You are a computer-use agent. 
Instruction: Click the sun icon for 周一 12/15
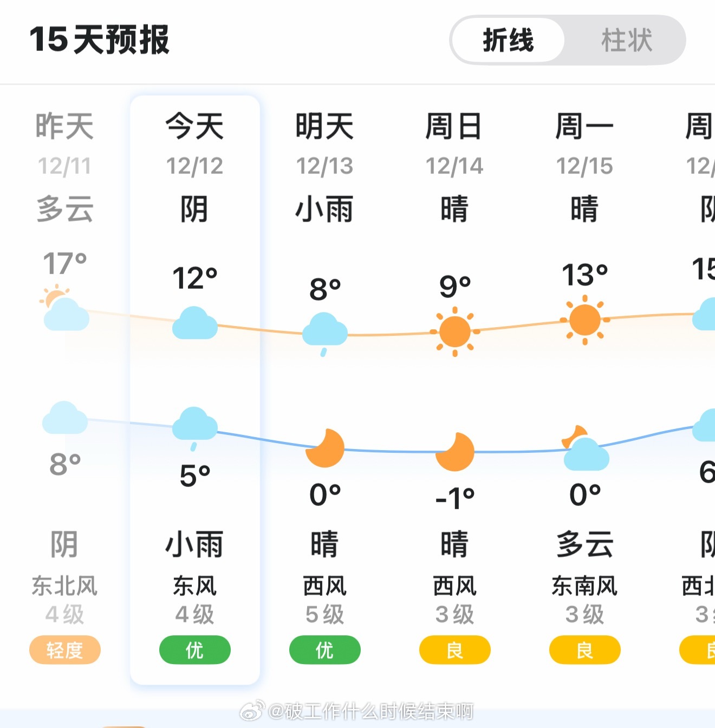point(585,321)
